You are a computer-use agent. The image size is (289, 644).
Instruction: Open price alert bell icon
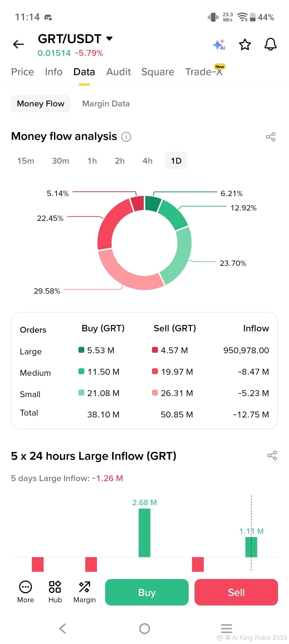tap(271, 44)
